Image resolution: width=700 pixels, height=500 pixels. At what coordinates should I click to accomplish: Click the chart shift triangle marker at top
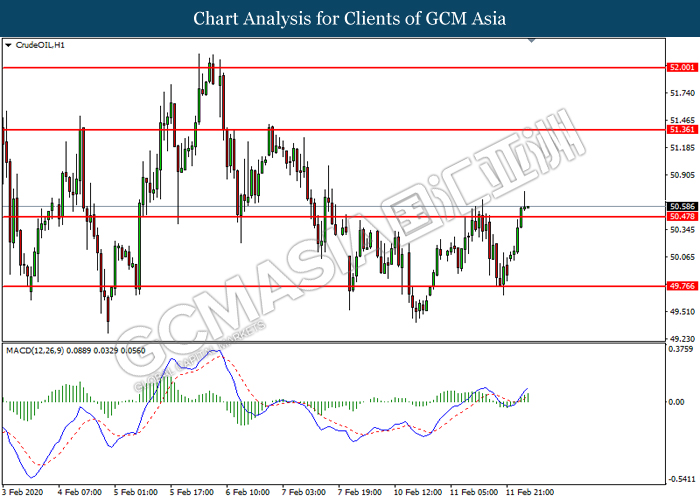[531, 41]
